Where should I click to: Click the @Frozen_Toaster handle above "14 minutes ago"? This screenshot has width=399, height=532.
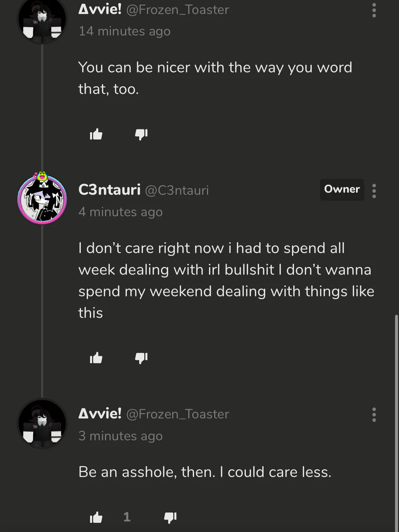pos(178,9)
